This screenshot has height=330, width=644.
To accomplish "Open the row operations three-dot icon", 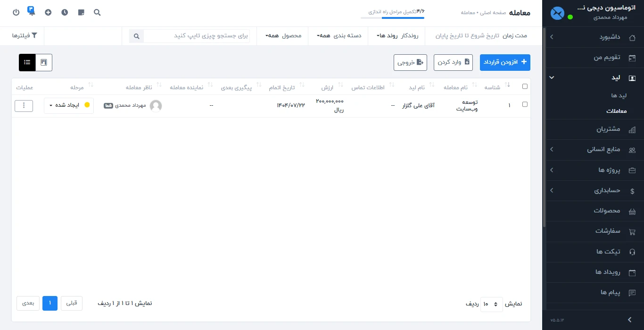I will 24,105.
